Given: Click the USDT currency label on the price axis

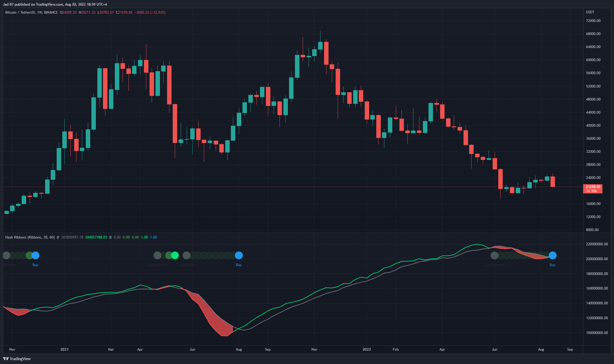Looking at the screenshot, I should pos(590,12).
